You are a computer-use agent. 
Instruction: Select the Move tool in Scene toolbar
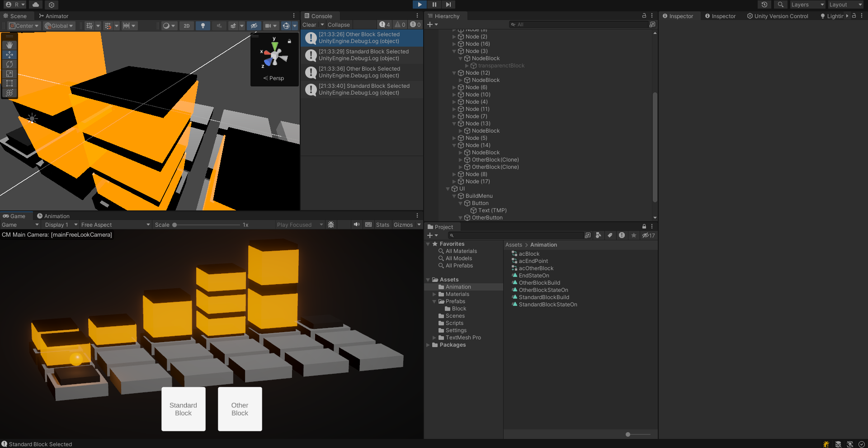[9, 55]
